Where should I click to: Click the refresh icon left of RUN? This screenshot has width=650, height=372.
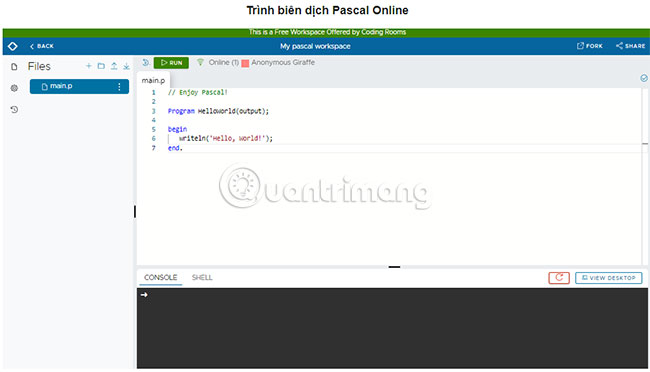(146, 63)
